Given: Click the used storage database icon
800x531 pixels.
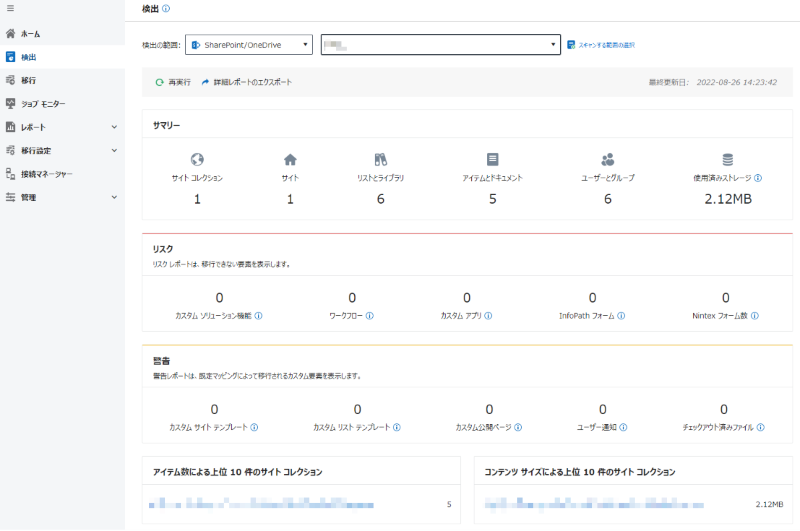Looking at the screenshot, I should pyautogui.click(x=728, y=160).
